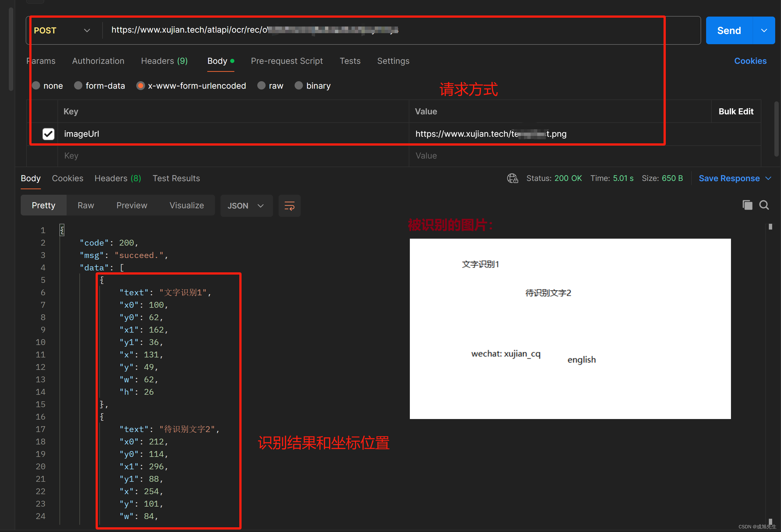Select the form-data body type
Viewport: 781px width, 532px height.
78,86
